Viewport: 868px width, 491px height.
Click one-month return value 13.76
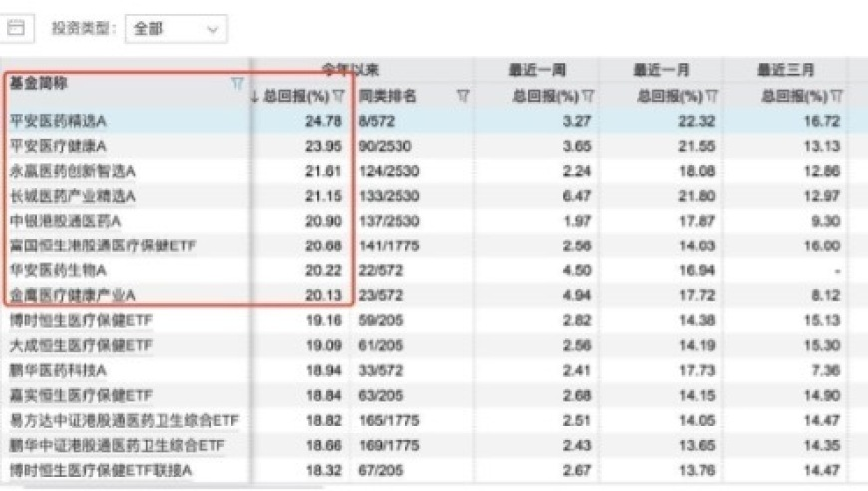697,470
